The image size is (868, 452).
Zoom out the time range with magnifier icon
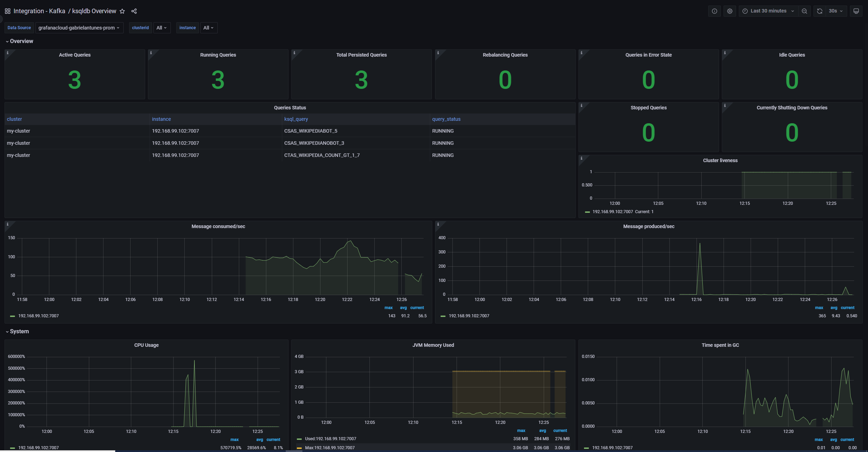pos(804,11)
